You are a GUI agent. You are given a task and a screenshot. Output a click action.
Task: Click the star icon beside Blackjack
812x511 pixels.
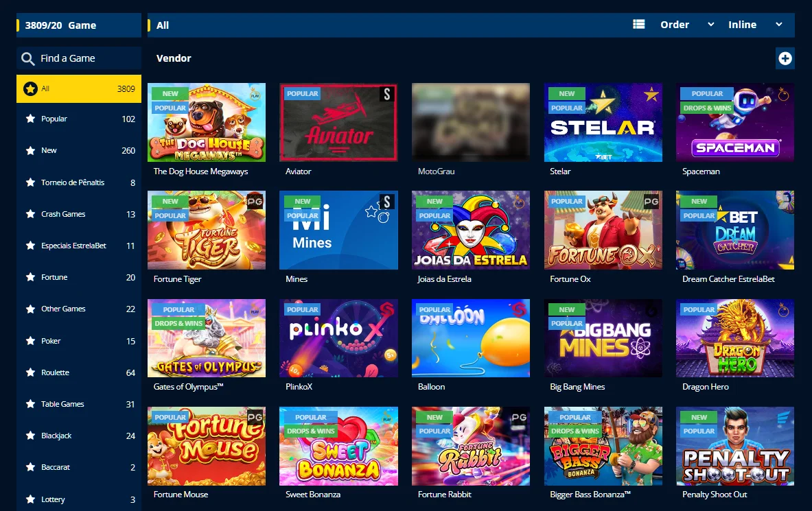coord(31,436)
